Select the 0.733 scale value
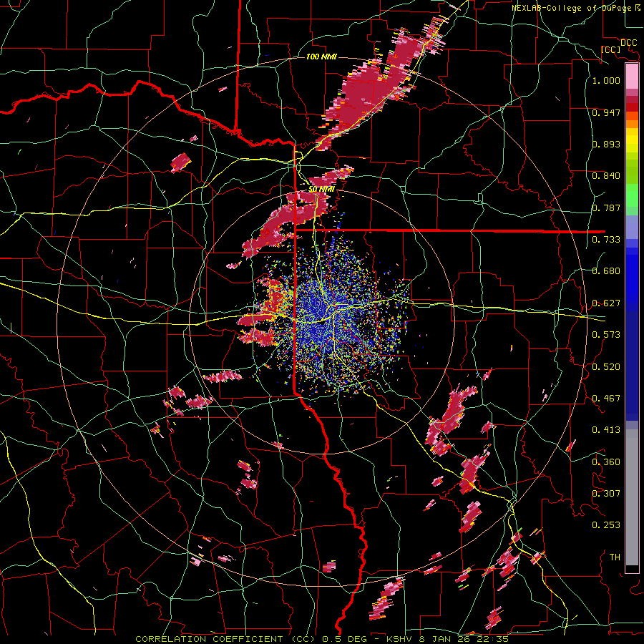 pyautogui.click(x=606, y=240)
